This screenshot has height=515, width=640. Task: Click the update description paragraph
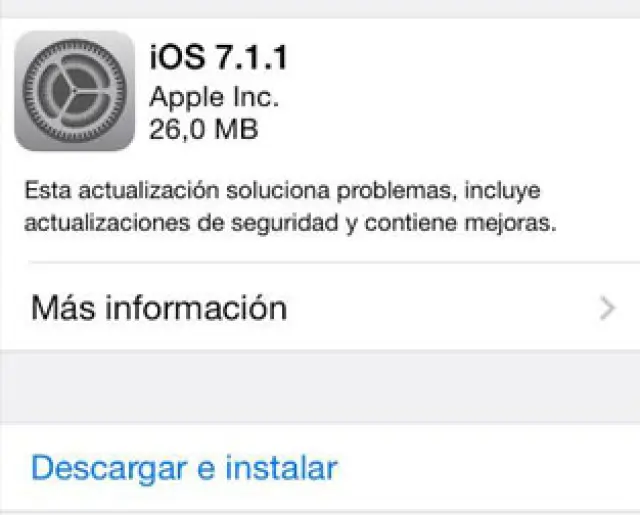(x=291, y=206)
